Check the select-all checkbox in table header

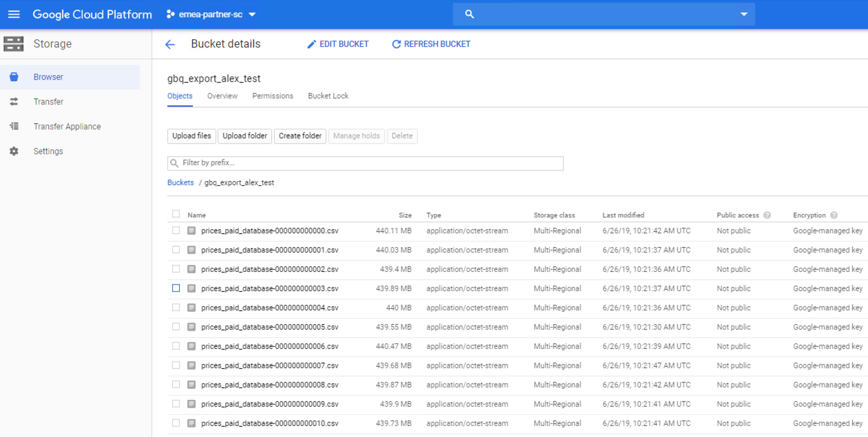click(176, 214)
